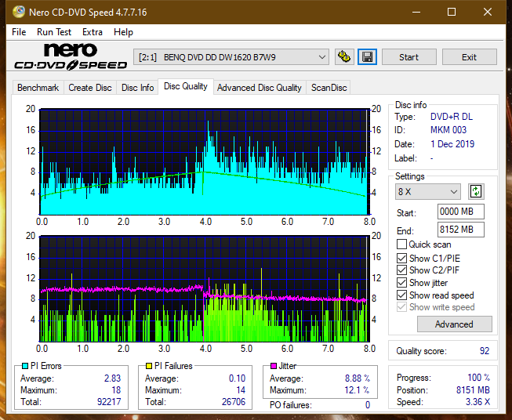
Task: Click the Start position field 0000 MB
Action: tap(461, 212)
